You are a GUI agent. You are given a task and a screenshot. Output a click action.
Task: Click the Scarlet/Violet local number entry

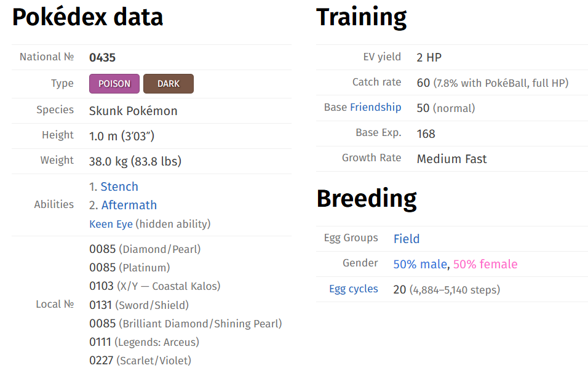click(x=140, y=360)
